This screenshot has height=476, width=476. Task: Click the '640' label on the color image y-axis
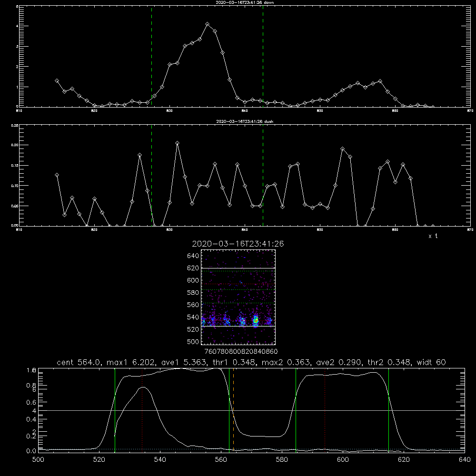tap(193, 256)
